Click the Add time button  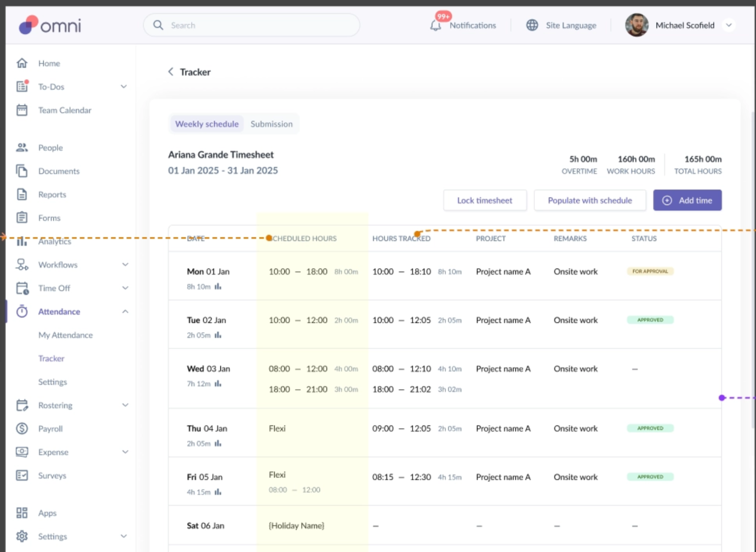pos(687,200)
